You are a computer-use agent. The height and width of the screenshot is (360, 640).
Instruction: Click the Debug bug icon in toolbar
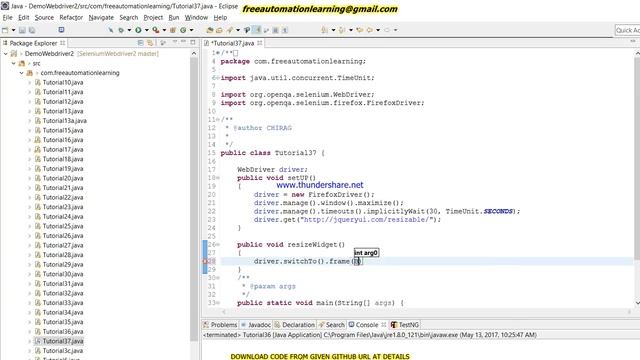(x=121, y=30)
